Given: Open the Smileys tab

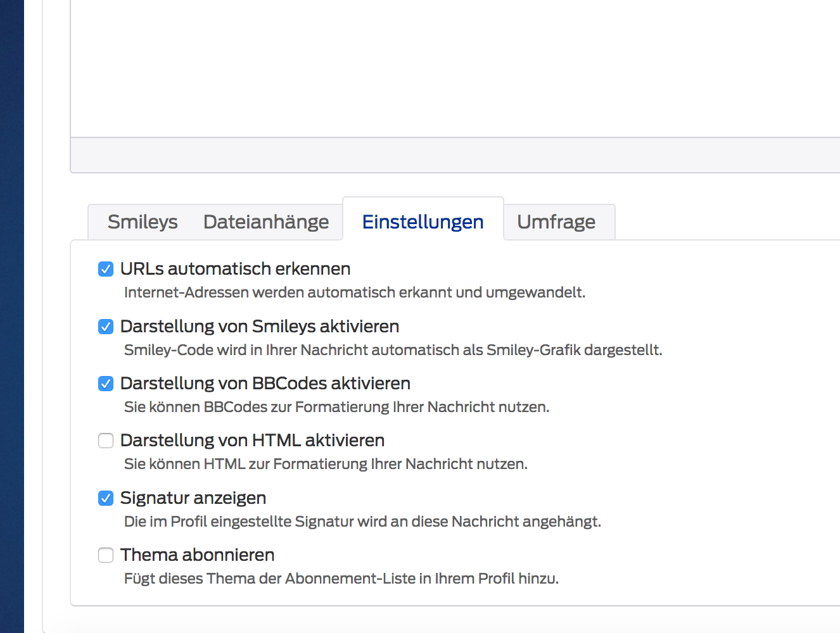Looking at the screenshot, I should [143, 222].
